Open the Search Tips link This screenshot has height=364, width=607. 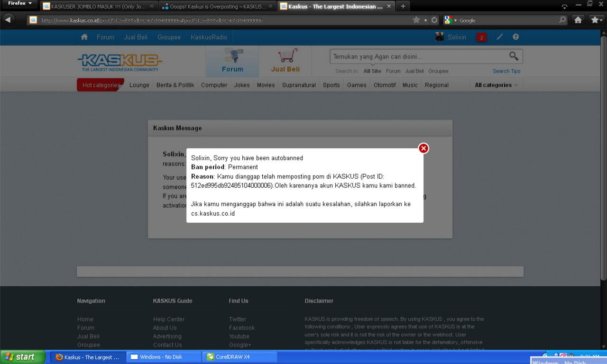pos(506,71)
